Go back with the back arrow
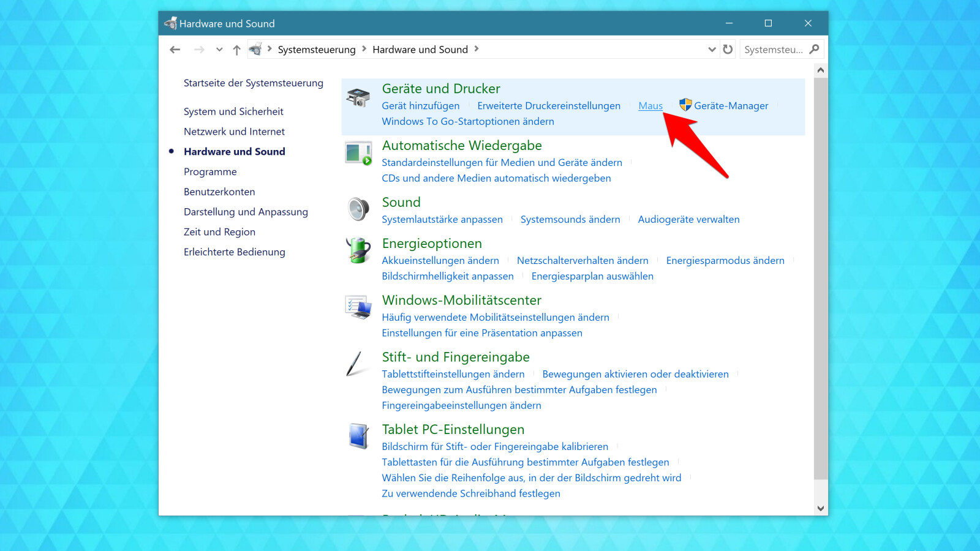 coord(175,50)
